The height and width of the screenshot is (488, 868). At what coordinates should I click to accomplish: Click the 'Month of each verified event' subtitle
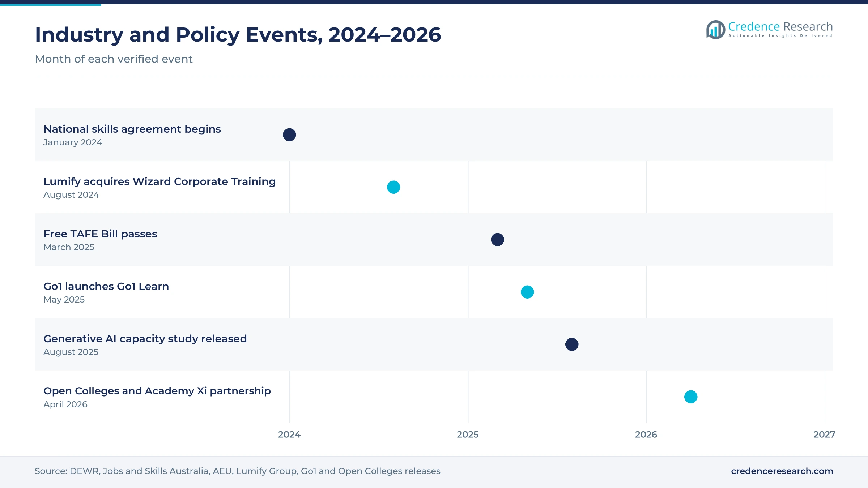pos(114,59)
